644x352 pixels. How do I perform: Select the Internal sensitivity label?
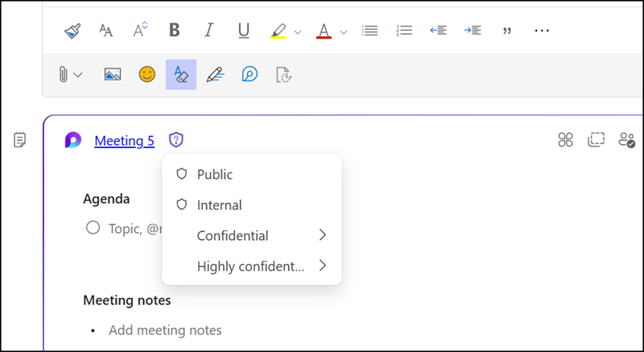(x=252, y=205)
